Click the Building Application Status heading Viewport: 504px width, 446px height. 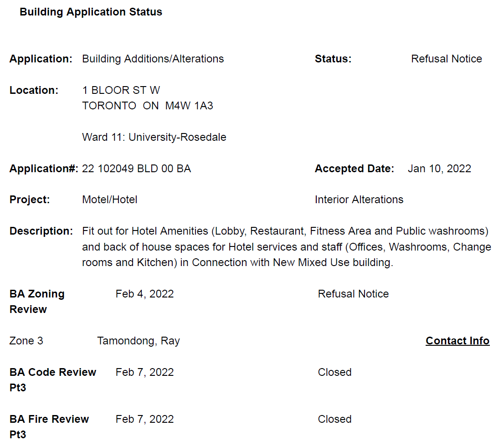pos(91,12)
